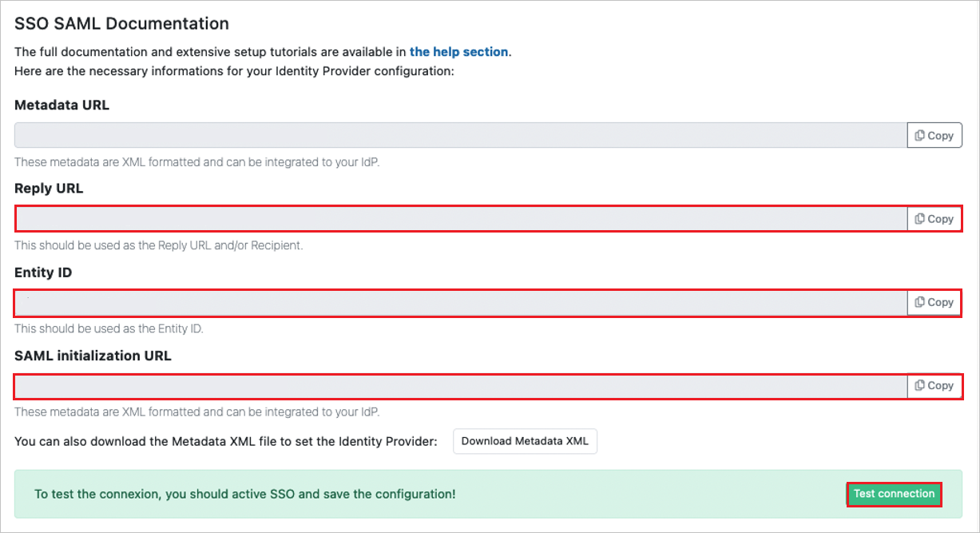The height and width of the screenshot is (533, 980).
Task: Open the help section link
Action: pyautogui.click(x=459, y=51)
